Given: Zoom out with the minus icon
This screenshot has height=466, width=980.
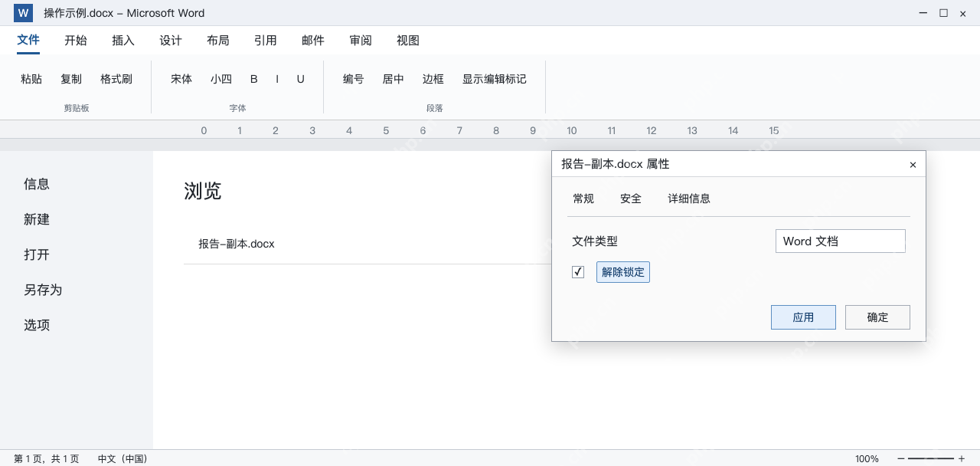Looking at the screenshot, I should 901,458.
